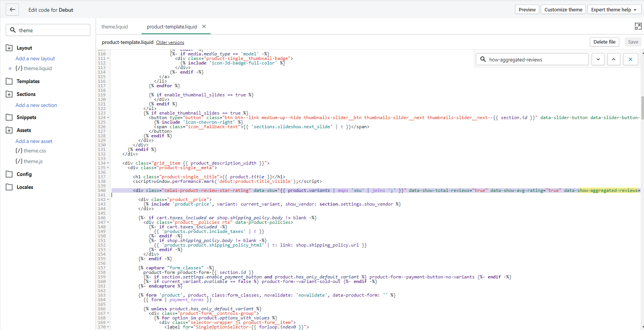Click Add a new asset
644x330 pixels.
click(34, 141)
